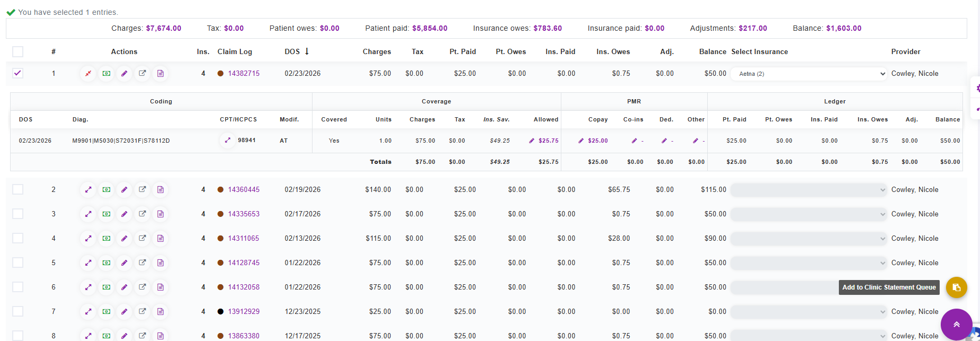980x341 pixels.
Task: Check the checkbox for row 5
Action: pos(18,263)
